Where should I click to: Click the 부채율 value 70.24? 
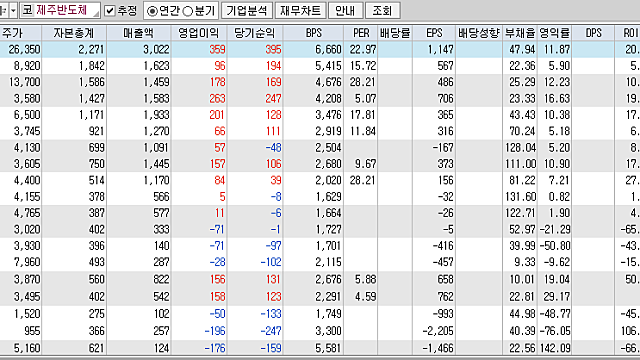[522, 131]
